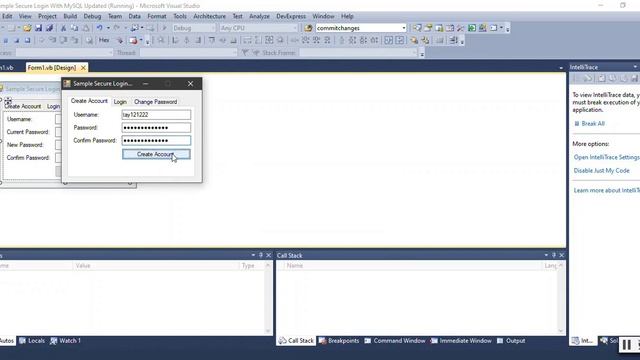Click the Align Lefts layout icon
This screenshot has width=640, height=360.
[x=176, y=40]
